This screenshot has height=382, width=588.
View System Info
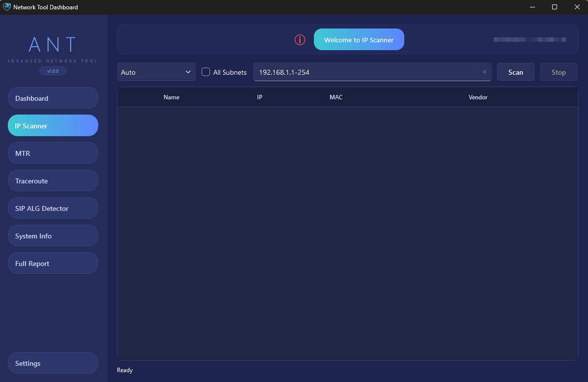53,235
